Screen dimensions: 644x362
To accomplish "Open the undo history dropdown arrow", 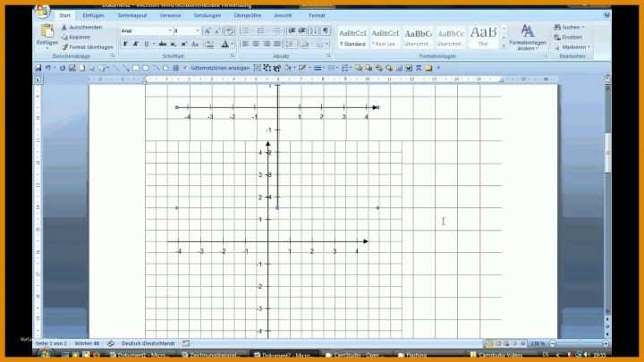I will tap(55, 68).
